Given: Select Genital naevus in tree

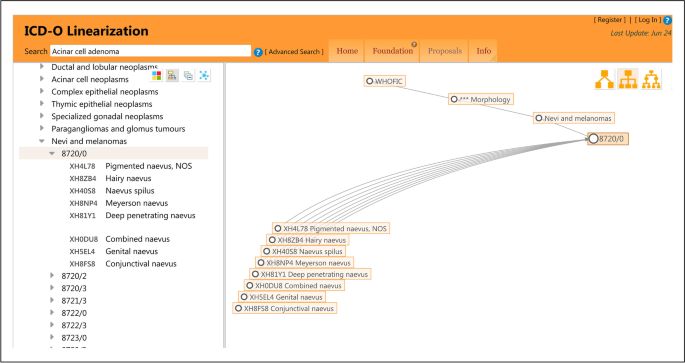Looking at the screenshot, I should [x=131, y=251].
